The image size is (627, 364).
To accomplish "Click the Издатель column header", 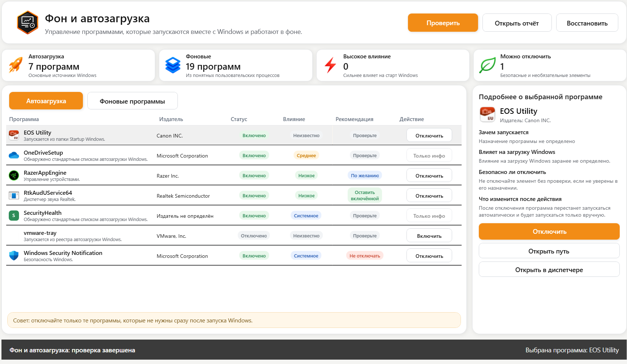I will [171, 119].
